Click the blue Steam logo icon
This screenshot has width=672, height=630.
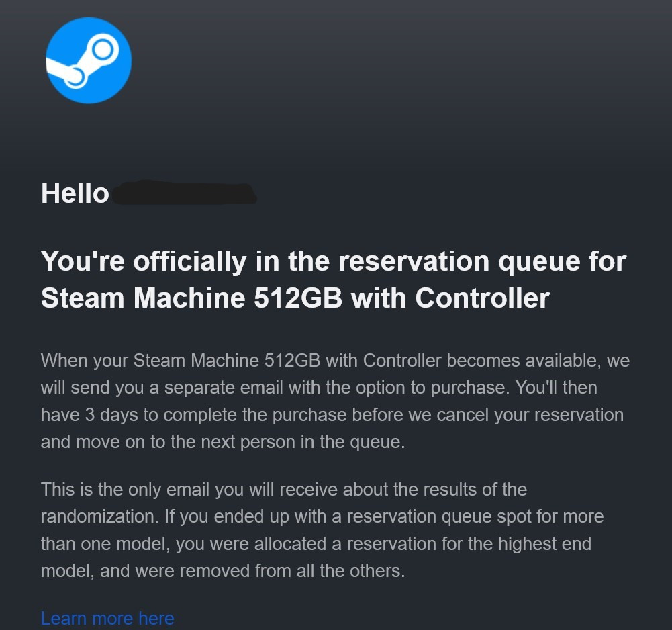pos(89,60)
